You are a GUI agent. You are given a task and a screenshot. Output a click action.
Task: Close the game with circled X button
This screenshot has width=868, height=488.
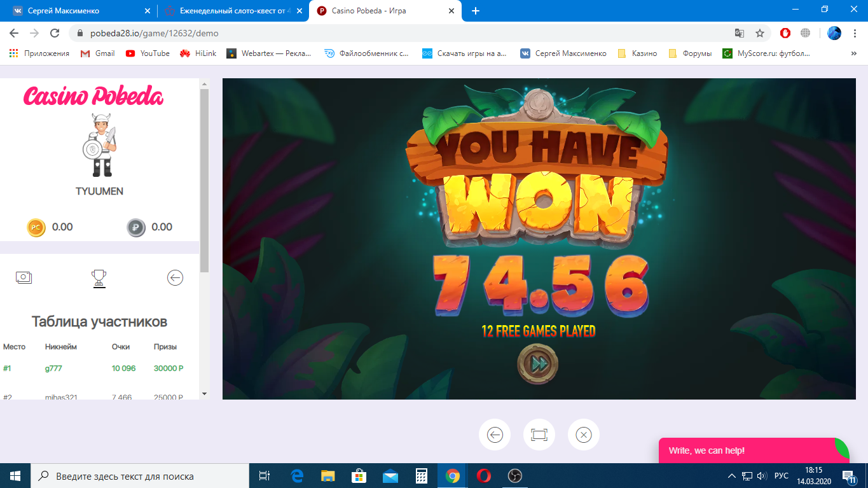pyautogui.click(x=583, y=435)
